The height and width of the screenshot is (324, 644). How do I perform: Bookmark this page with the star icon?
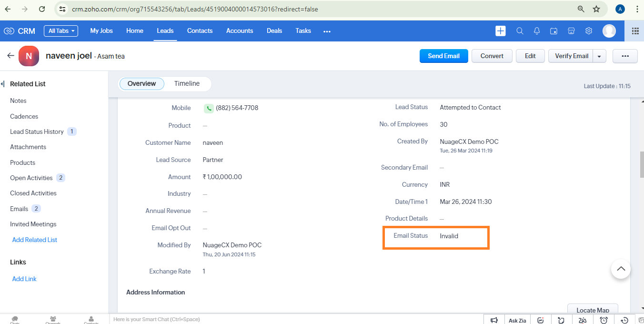click(x=596, y=9)
